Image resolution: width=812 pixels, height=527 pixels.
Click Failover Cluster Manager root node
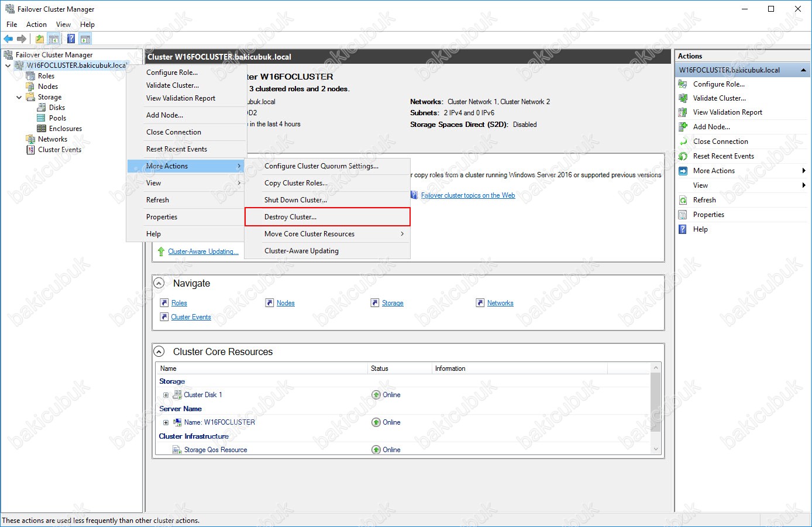pos(54,55)
